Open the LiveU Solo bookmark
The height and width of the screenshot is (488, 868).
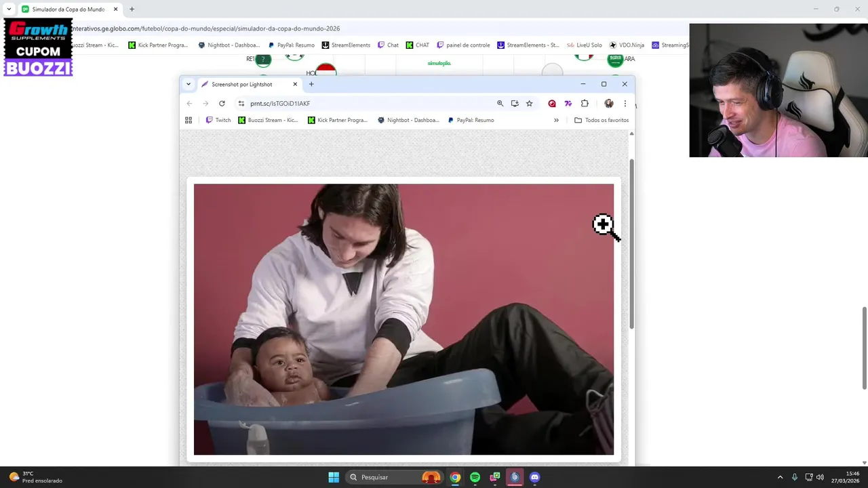coord(584,45)
